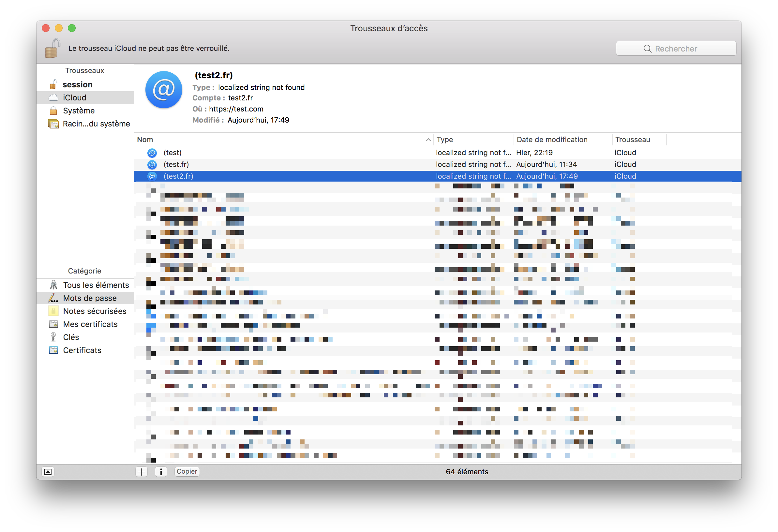Image resolution: width=778 pixels, height=532 pixels.
Task: Select the (test) password entry
Action: [x=173, y=153]
